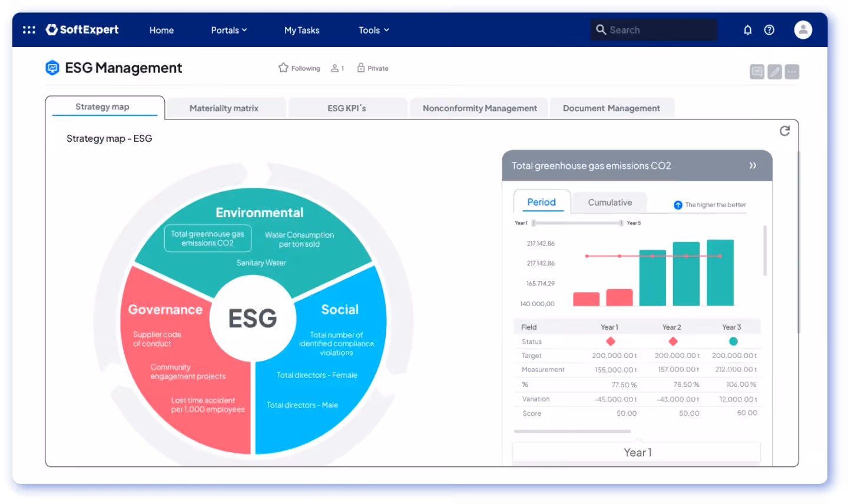
Task: Open the more options ellipsis button
Action: pyautogui.click(x=792, y=72)
